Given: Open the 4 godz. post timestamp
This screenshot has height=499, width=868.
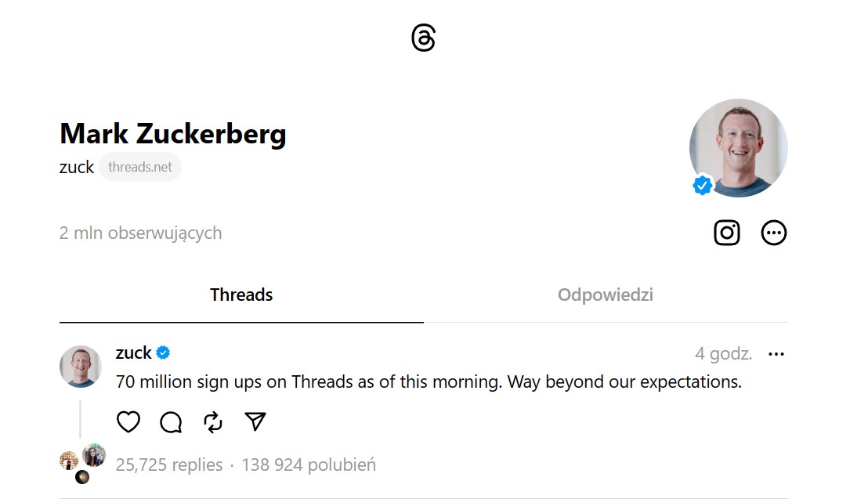Looking at the screenshot, I should tap(723, 354).
